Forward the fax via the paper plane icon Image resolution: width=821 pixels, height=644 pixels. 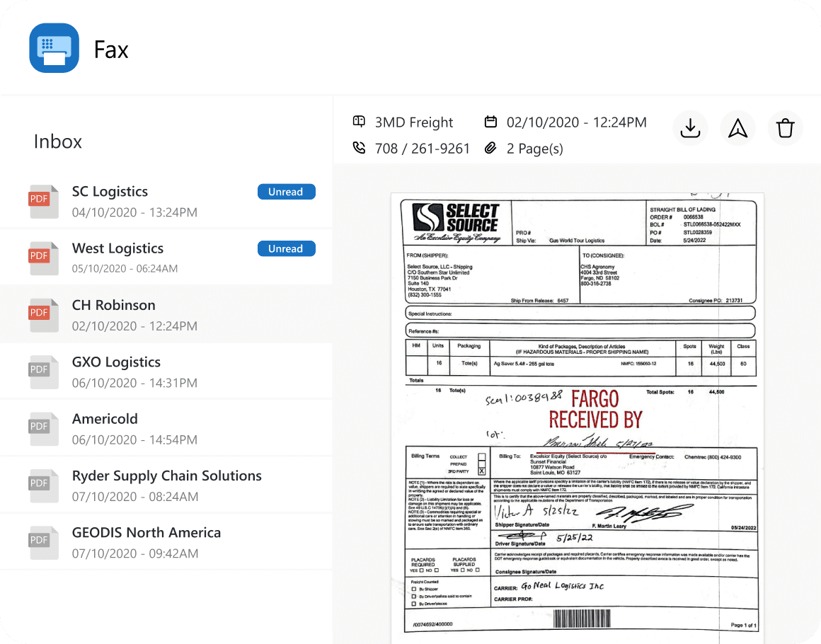(x=737, y=128)
